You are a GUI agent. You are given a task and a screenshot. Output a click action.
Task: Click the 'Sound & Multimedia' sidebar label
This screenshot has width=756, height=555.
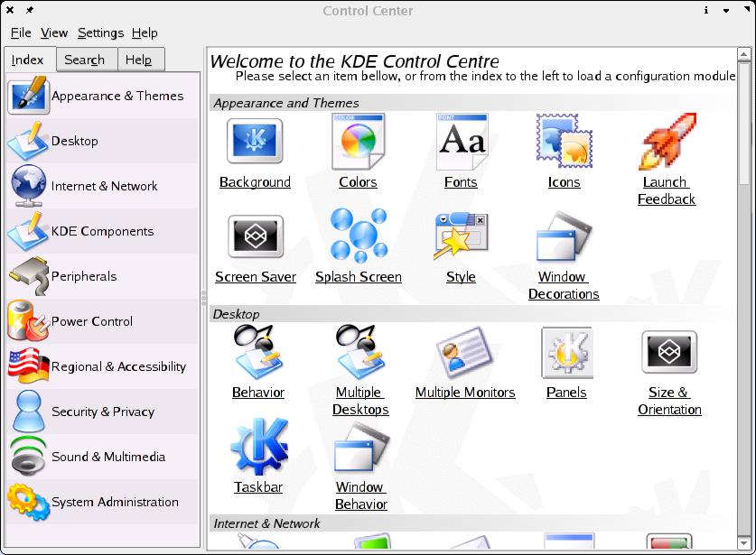[x=108, y=457]
